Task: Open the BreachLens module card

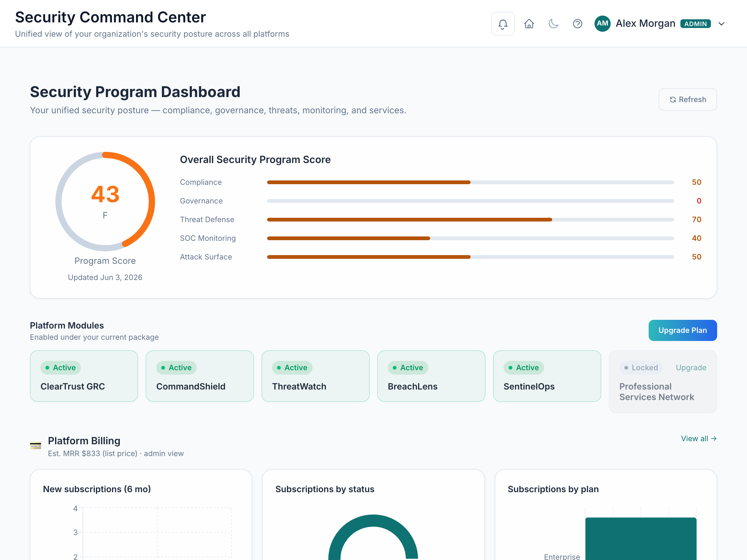Action: pyautogui.click(x=431, y=376)
